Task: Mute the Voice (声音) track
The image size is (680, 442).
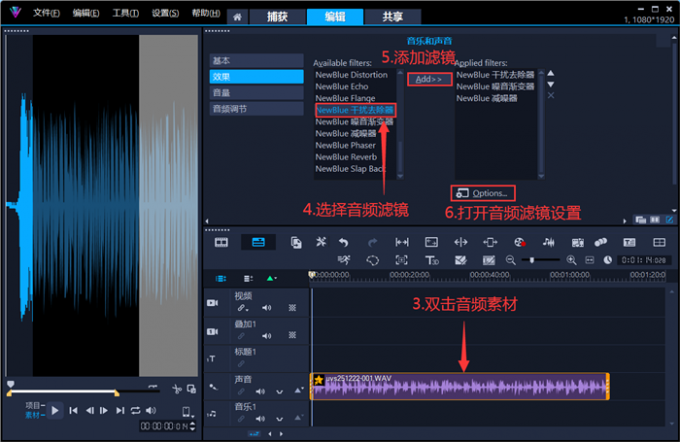Action: coord(260,392)
